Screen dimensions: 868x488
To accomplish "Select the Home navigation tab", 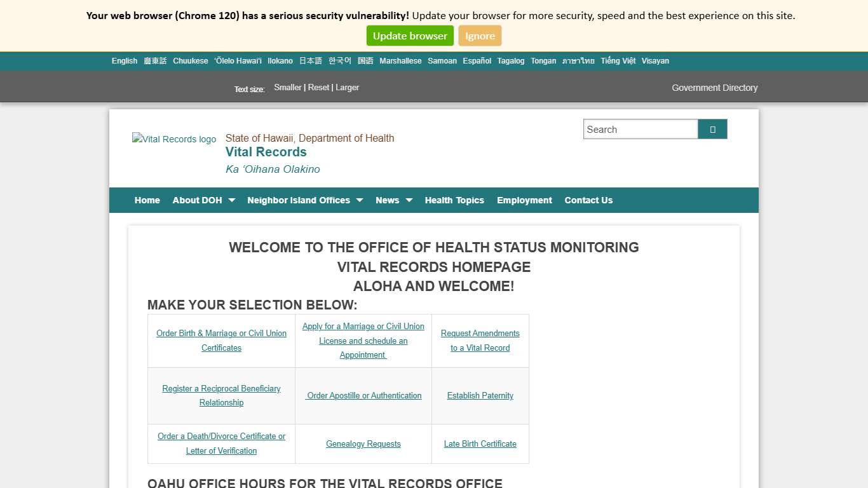I will click(x=147, y=200).
